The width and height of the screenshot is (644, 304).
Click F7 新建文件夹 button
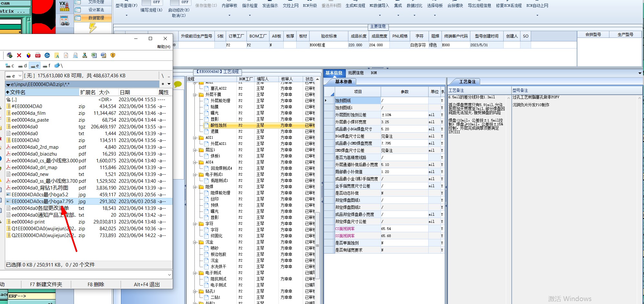46,285
